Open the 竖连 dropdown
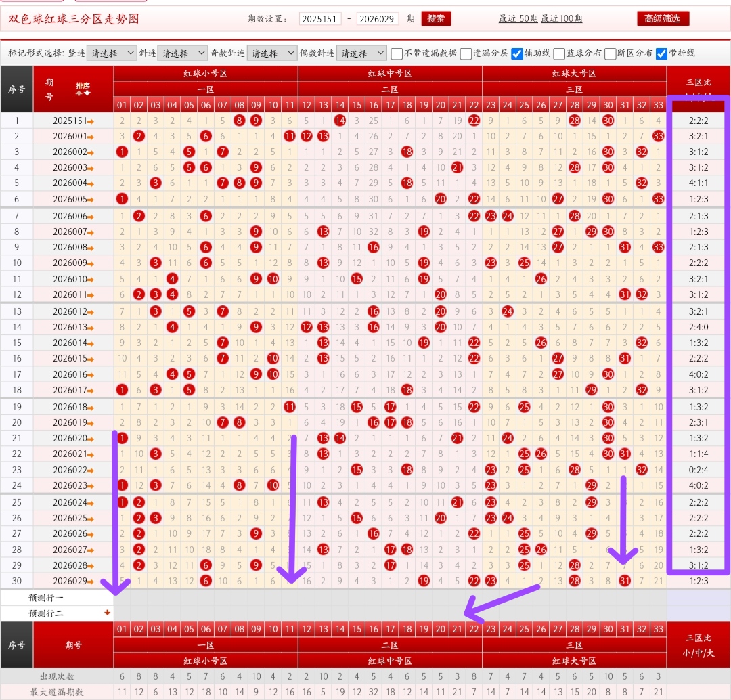The image size is (731, 700). pos(111,53)
